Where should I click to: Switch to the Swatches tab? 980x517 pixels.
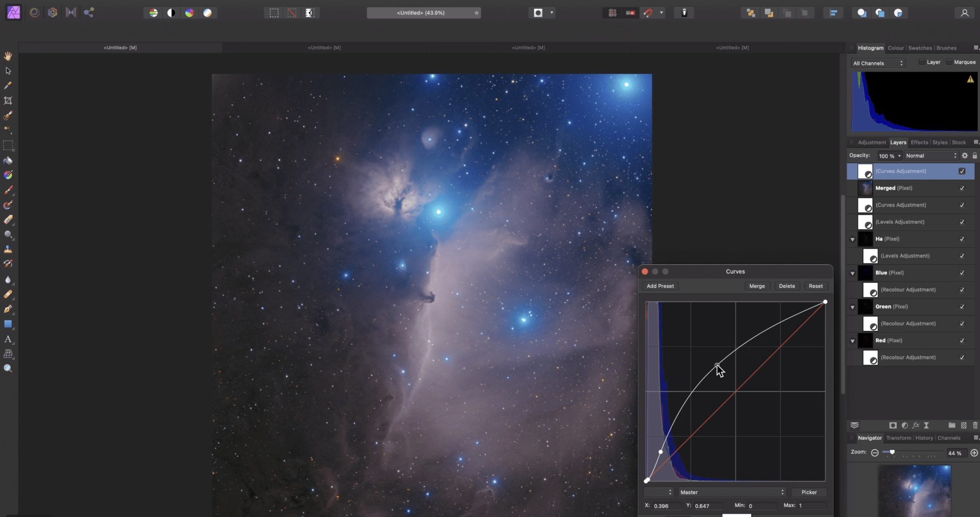tap(920, 48)
